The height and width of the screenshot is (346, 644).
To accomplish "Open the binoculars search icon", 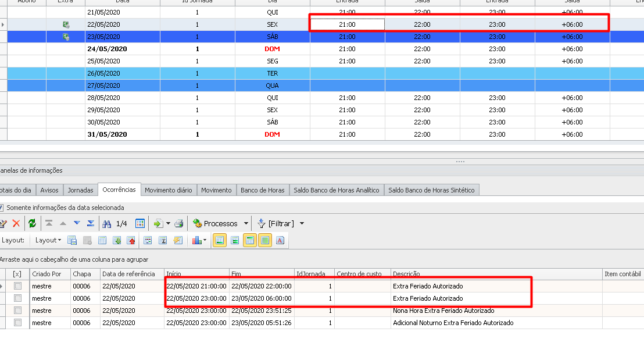I will (107, 223).
